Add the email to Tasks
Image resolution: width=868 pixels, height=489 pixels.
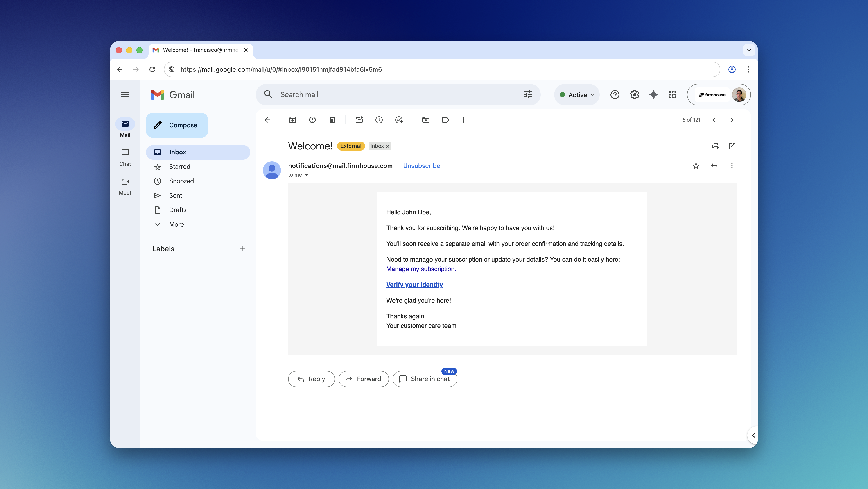pyautogui.click(x=399, y=120)
